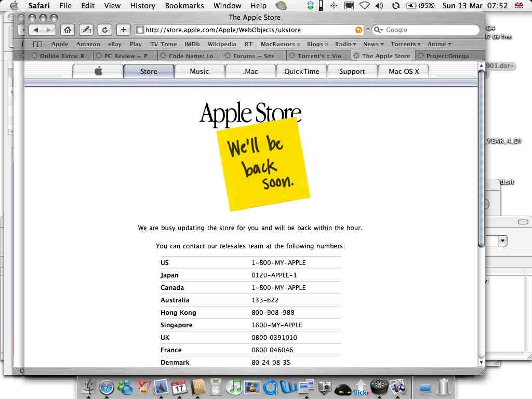Click the Safari address bar URL field
532x399 pixels.
tap(249, 30)
